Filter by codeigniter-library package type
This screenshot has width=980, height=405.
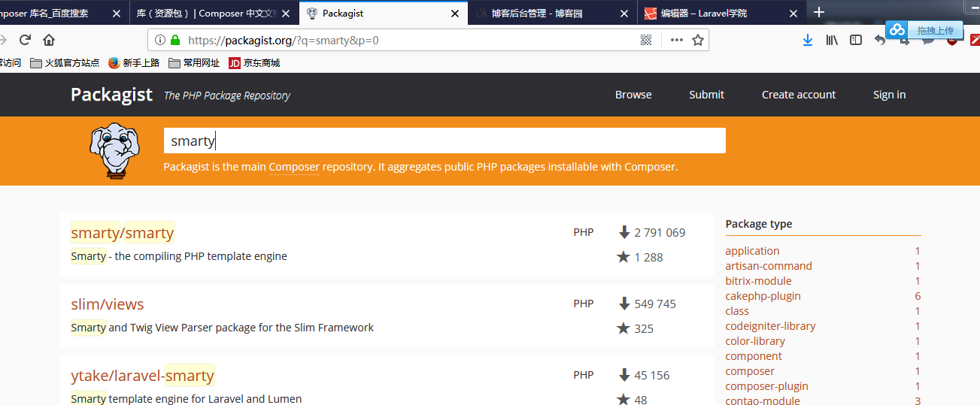770,326
